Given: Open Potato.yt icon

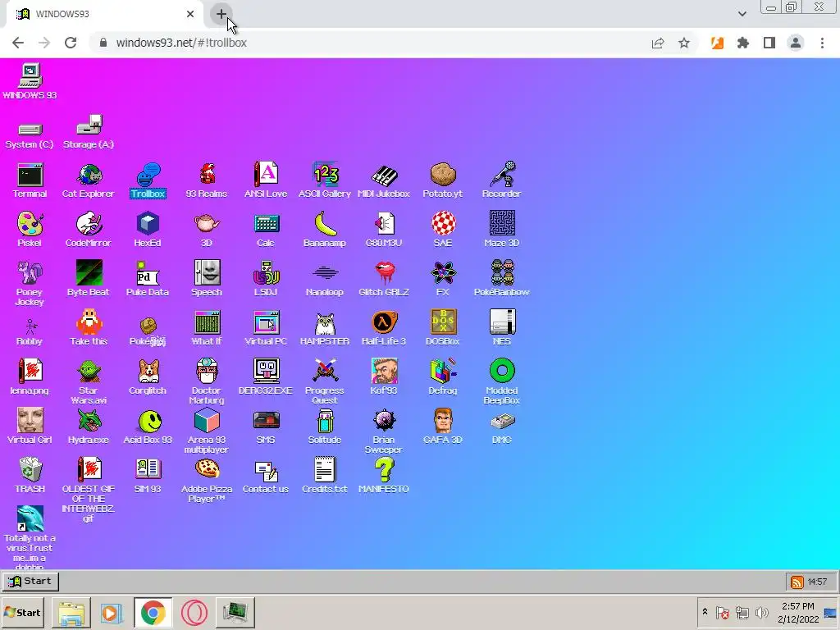Looking at the screenshot, I should [x=442, y=180].
